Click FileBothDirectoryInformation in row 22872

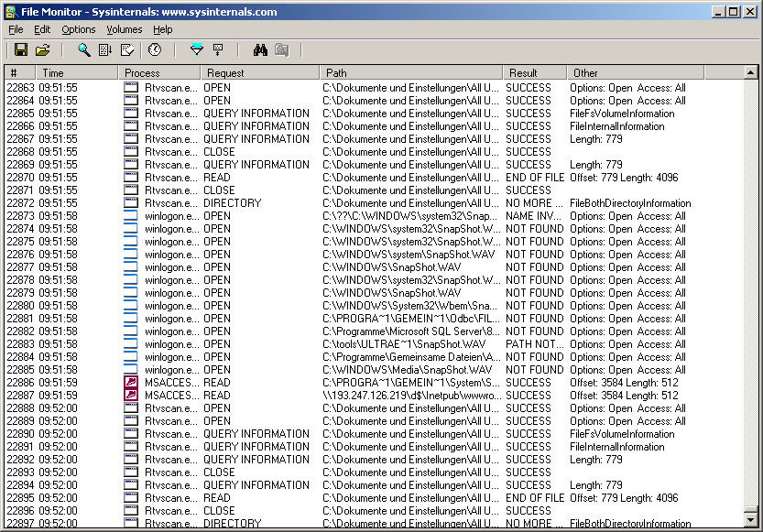(630, 202)
